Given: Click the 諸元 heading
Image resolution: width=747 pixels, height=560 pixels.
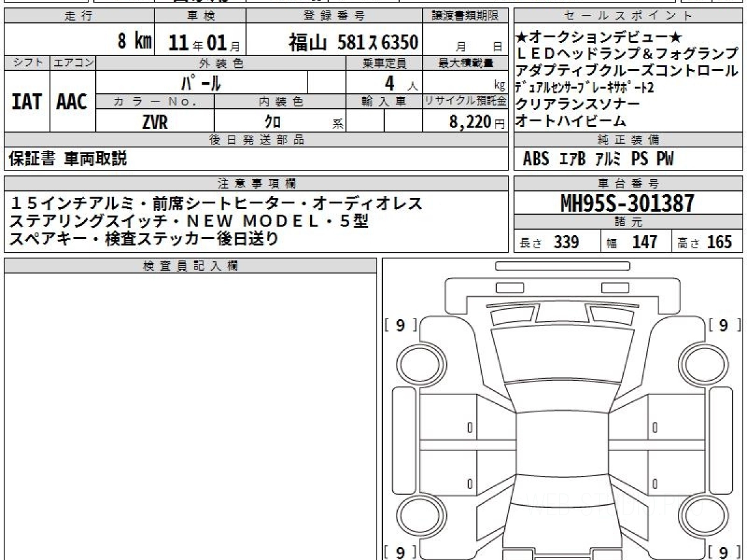Looking at the screenshot, I should (628, 222).
